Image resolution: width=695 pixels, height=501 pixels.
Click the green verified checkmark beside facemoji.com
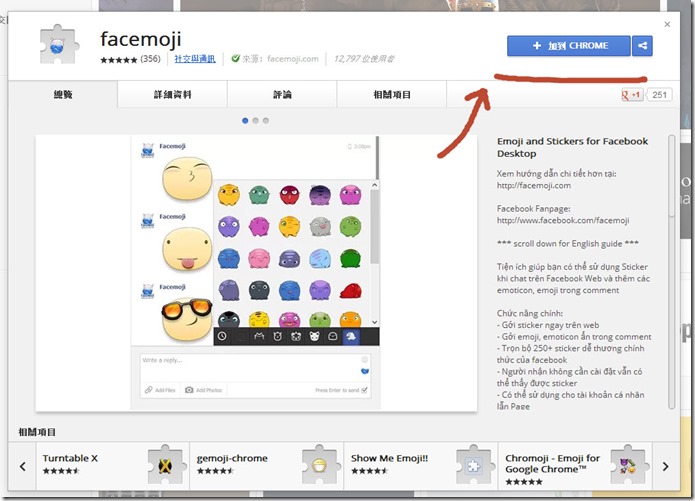tap(236, 59)
